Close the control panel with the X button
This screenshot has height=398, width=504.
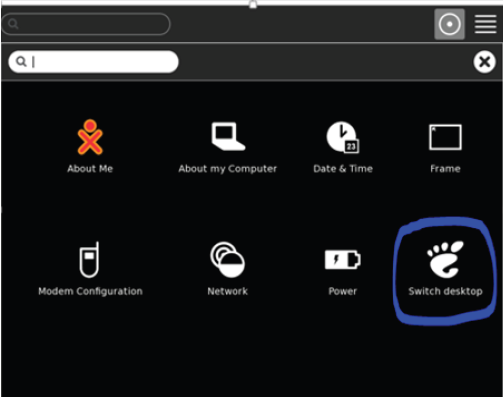point(484,62)
